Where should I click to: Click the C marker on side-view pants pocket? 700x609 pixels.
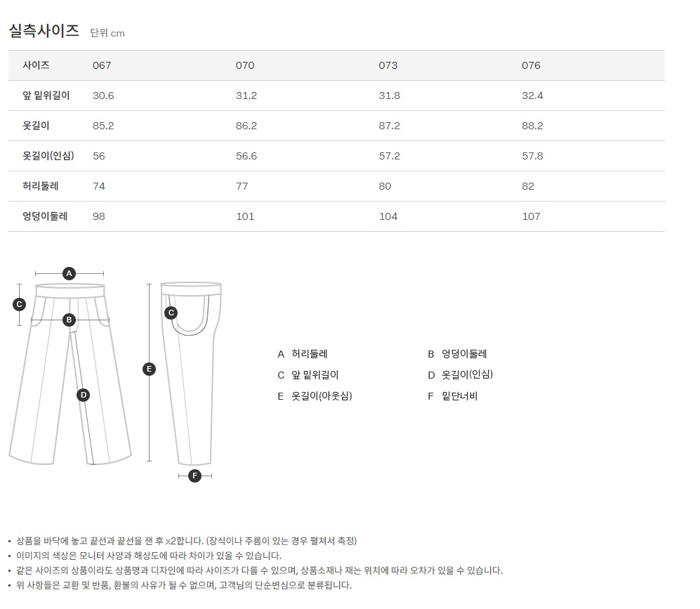171,313
